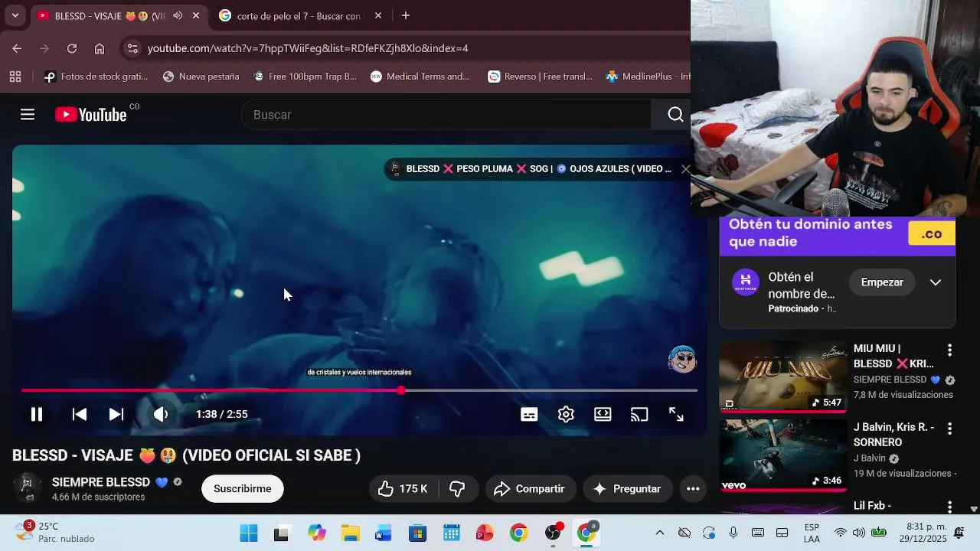The image size is (980, 551).
Task: Open the player settings gear
Action: 566,414
